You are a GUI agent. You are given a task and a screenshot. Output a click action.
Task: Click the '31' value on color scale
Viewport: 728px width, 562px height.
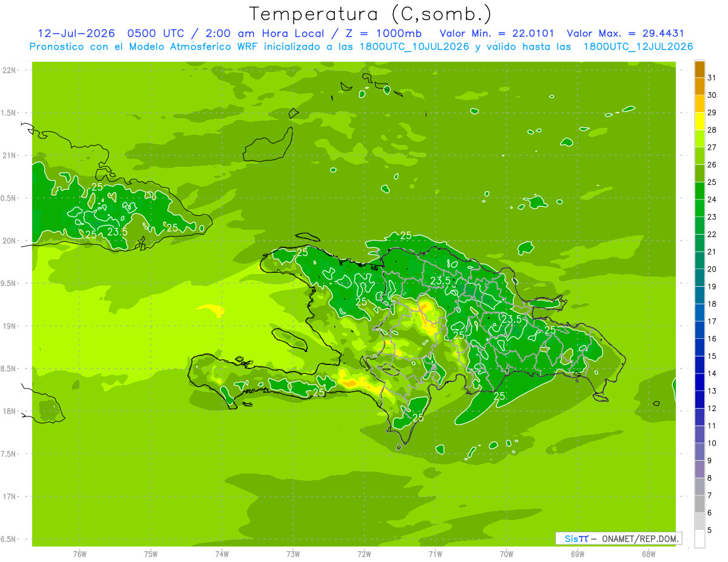tap(712, 78)
